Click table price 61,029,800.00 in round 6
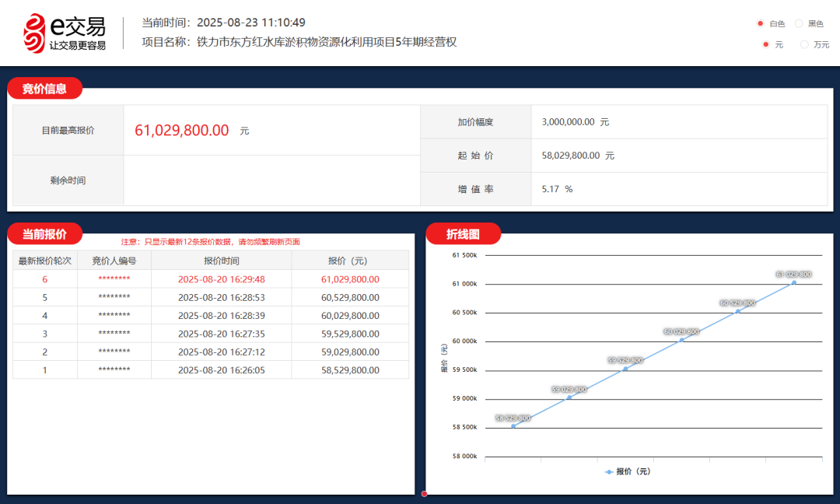Viewport: 840px width, 504px height. 350,279
